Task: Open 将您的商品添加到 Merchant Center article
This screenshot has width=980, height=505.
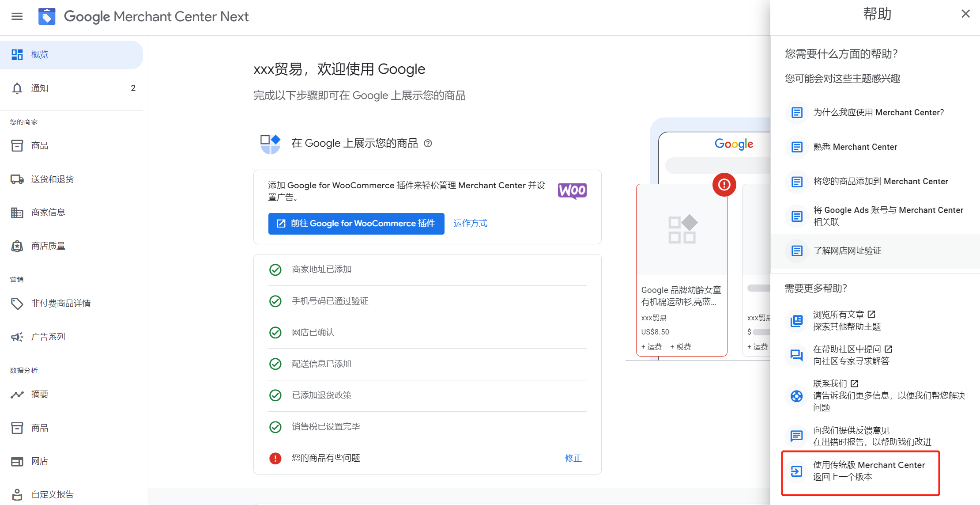Action: [x=875, y=182]
